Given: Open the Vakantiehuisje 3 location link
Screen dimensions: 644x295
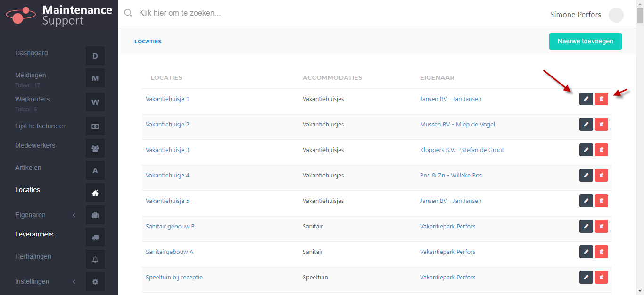Looking at the screenshot, I should (167, 150).
